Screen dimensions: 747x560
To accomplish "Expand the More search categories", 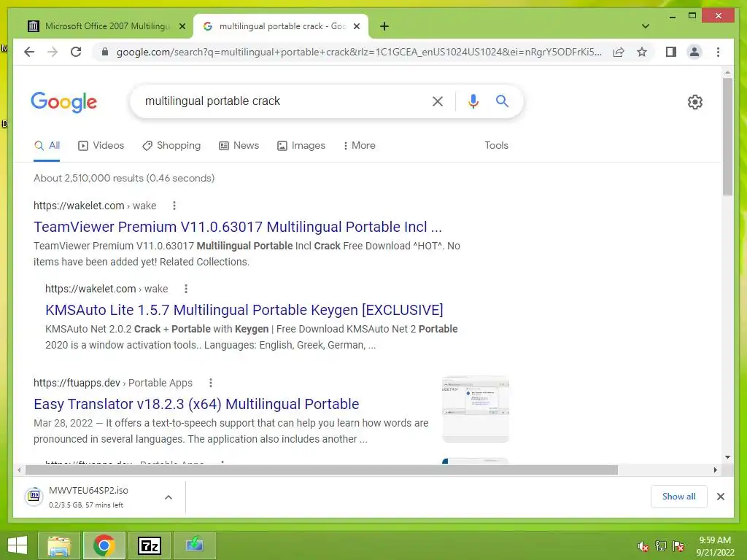I will [359, 146].
